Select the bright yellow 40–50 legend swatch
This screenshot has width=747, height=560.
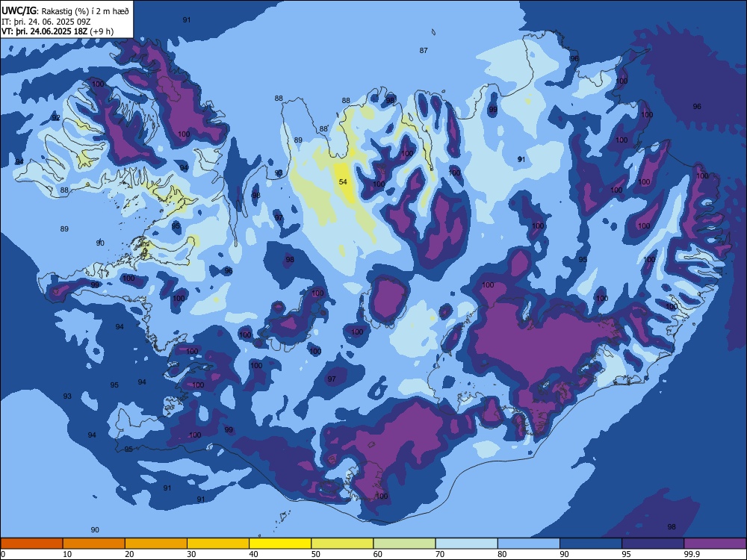click(280, 544)
